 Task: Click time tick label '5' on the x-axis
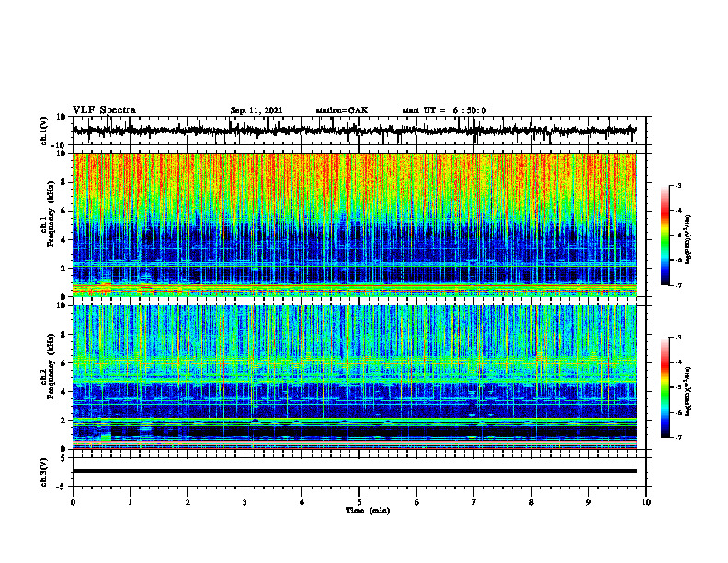tap(359, 502)
